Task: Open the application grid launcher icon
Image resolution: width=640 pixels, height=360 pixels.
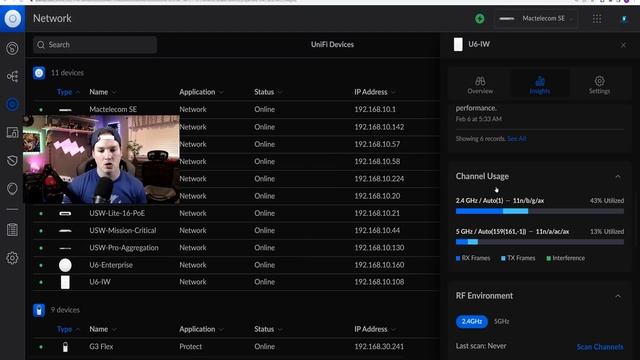Action: pos(597,18)
